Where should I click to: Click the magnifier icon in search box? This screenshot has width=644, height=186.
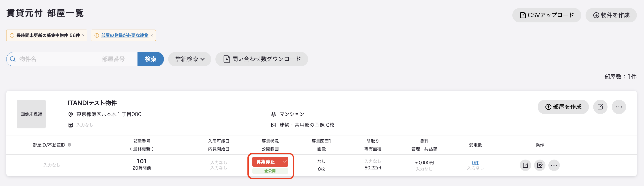click(x=13, y=59)
